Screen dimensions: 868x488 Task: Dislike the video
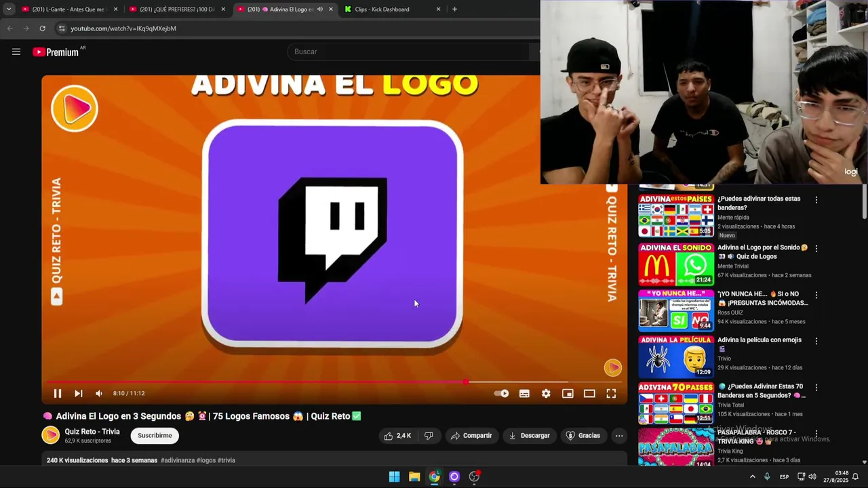[429, 436]
